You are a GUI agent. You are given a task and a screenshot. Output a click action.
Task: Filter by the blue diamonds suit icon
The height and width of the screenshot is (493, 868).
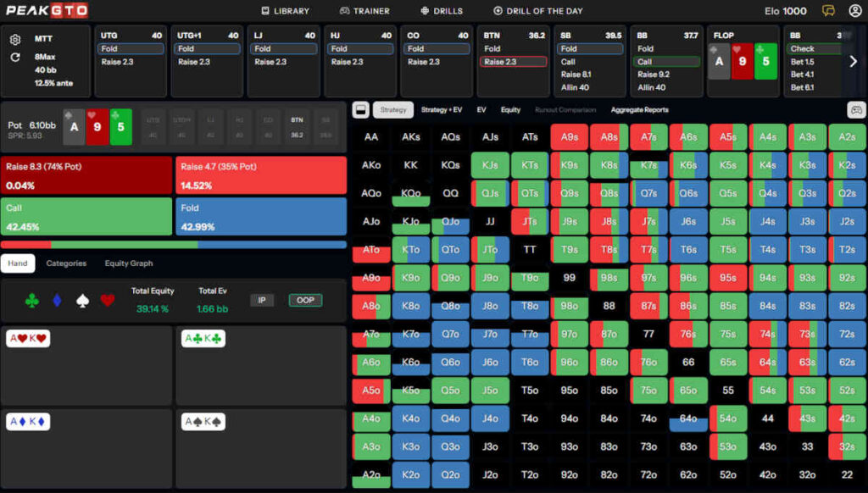click(x=58, y=300)
